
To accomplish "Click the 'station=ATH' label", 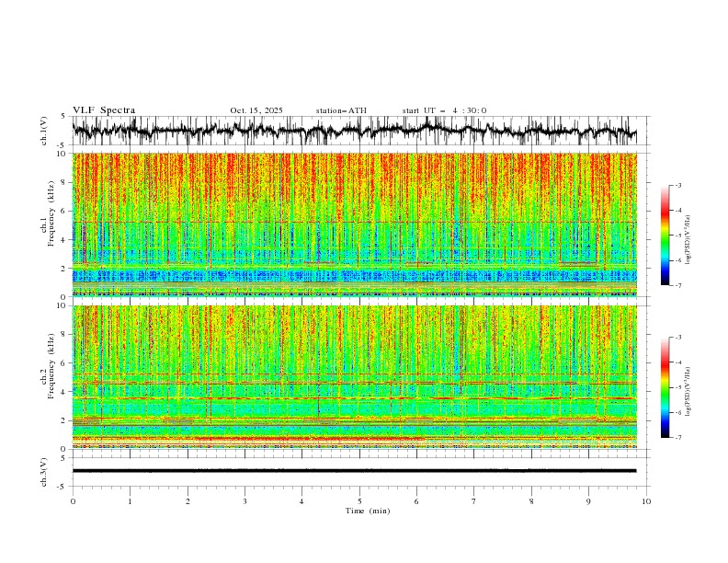I will pos(341,110).
